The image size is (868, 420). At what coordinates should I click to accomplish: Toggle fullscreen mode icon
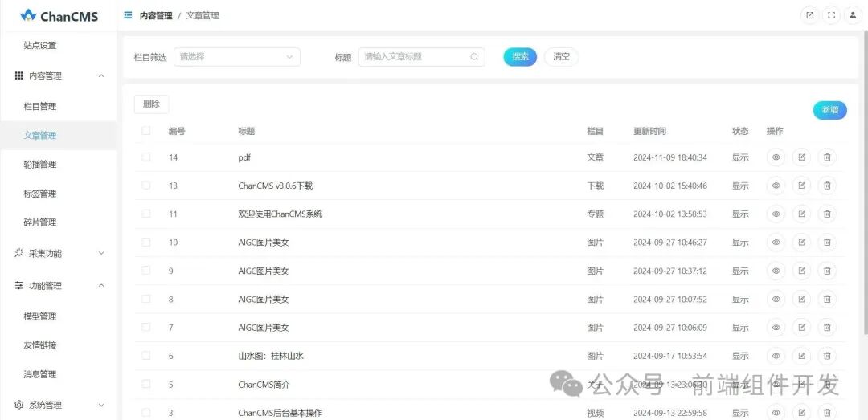pos(832,15)
